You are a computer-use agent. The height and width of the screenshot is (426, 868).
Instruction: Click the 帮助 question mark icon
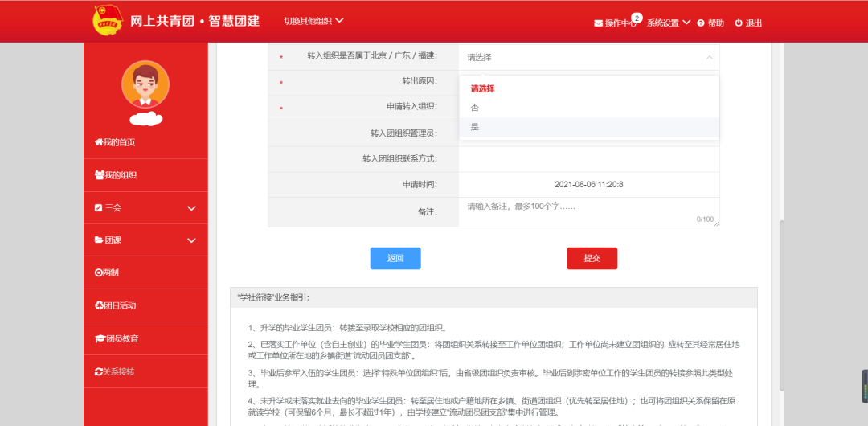(x=701, y=23)
